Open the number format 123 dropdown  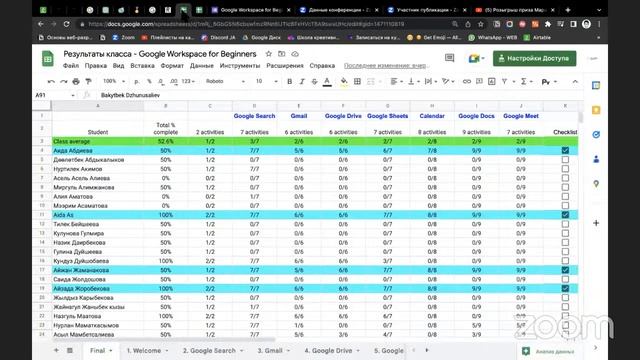tap(188, 81)
